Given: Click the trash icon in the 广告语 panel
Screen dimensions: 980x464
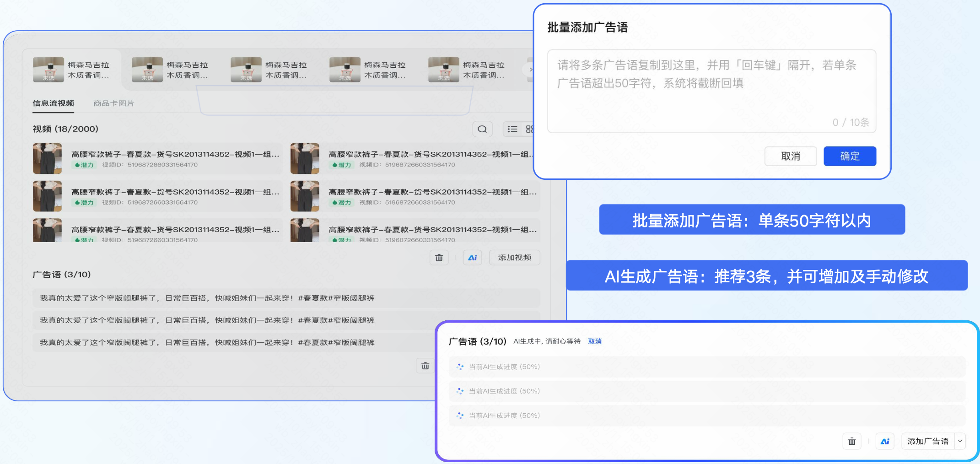Looking at the screenshot, I should [852, 441].
